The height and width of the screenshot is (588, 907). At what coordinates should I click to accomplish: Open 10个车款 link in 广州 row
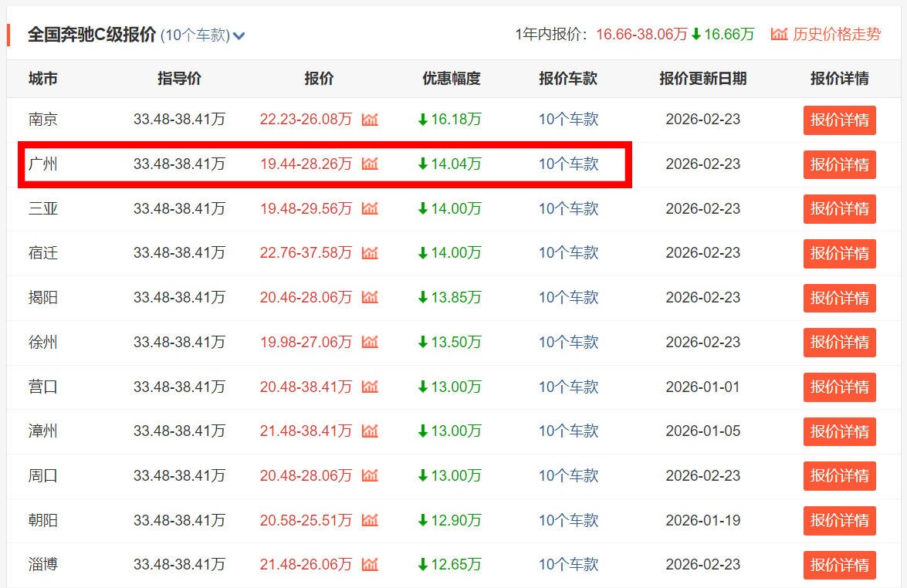pyautogui.click(x=569, y=164)
